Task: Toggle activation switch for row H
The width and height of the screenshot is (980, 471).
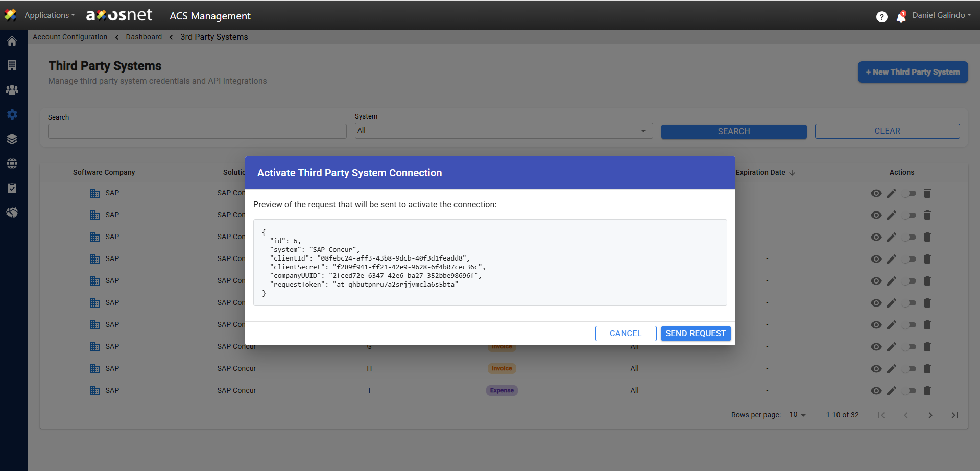Action: [909, 369]
